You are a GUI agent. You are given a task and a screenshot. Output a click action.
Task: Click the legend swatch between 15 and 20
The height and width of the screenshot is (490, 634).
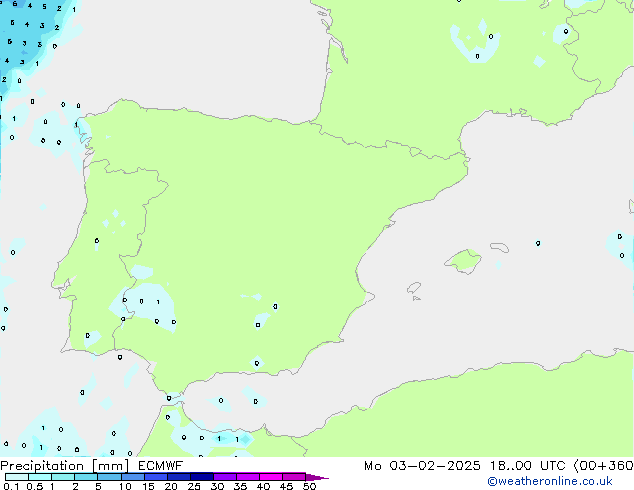[158, 477]
